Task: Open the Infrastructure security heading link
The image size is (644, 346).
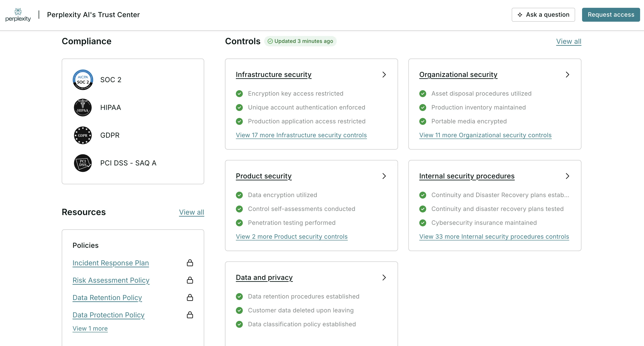Action: 273,75
